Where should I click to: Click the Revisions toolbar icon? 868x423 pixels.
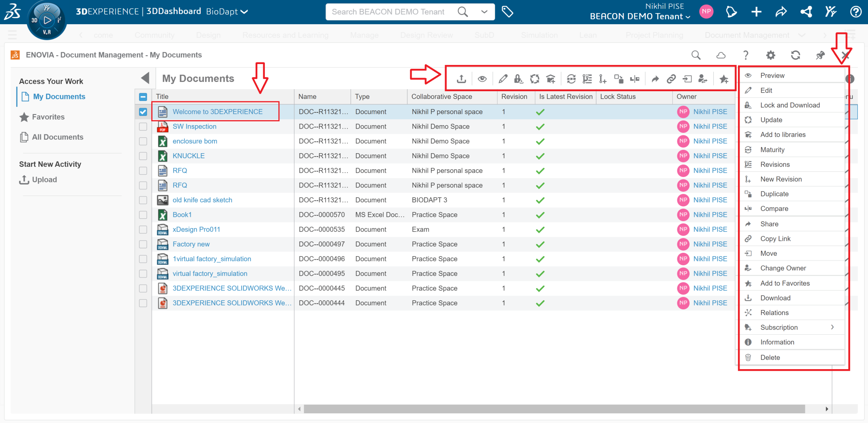(x=587, y=79)
